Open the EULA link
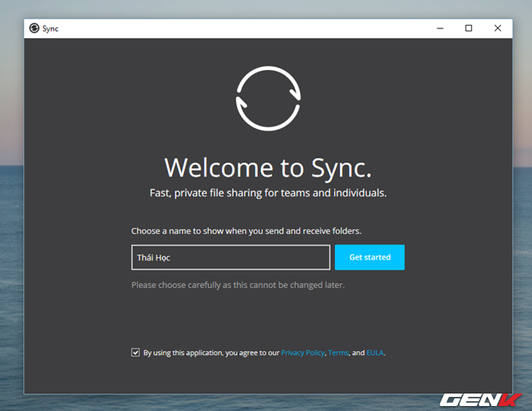The image size is (532, 411). 375,353
